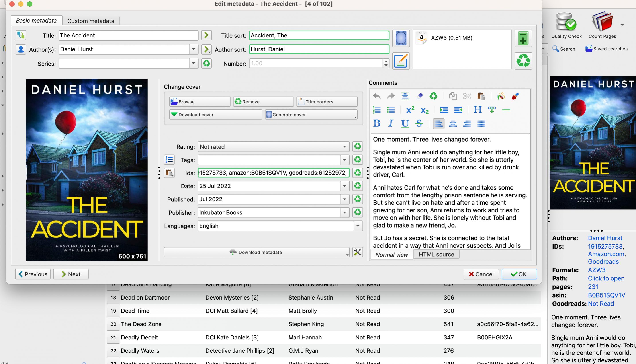
Task: Click the foreground color paint icon
Action: (515, 96)
